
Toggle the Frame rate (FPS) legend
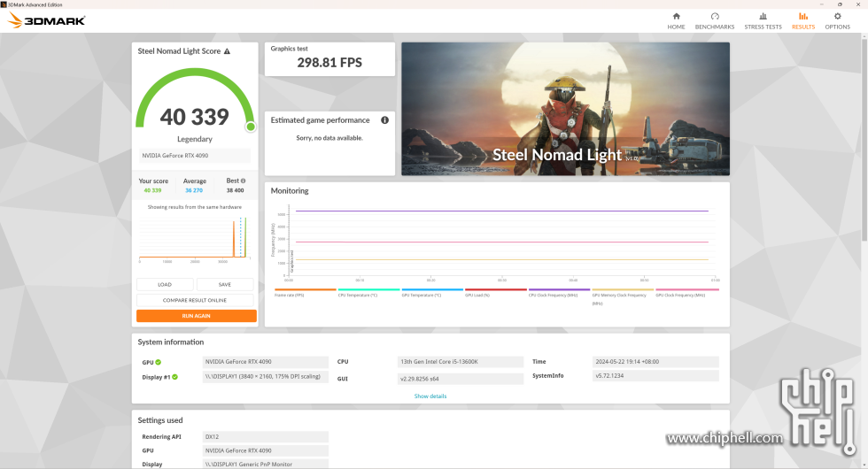click(x=305, y=293)
